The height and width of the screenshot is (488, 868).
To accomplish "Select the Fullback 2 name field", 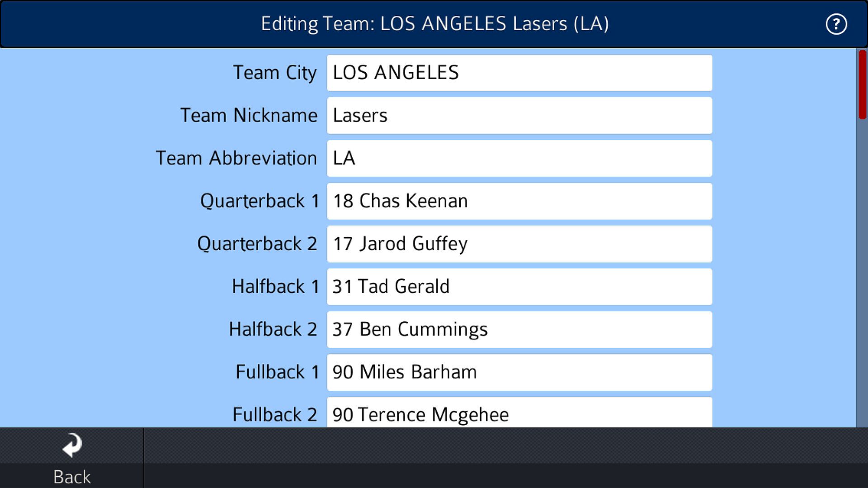I will click(519, 413).
